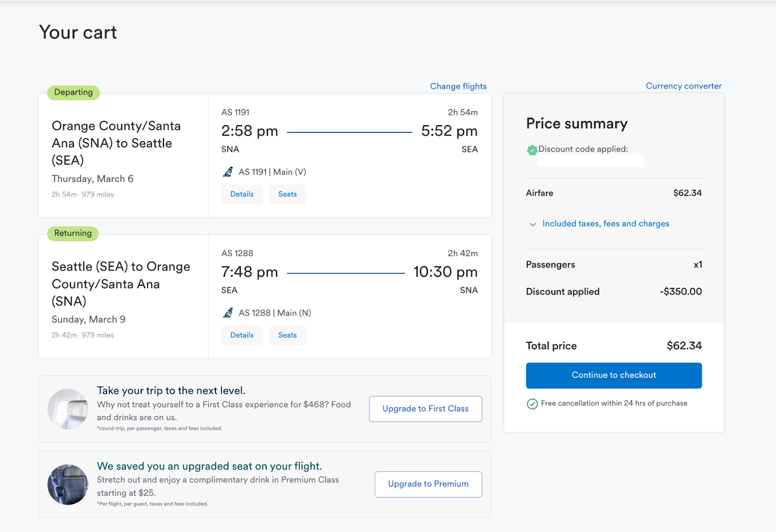Click the free cancellation checkmark icon
776x532 pixels.
coord(532,404)
